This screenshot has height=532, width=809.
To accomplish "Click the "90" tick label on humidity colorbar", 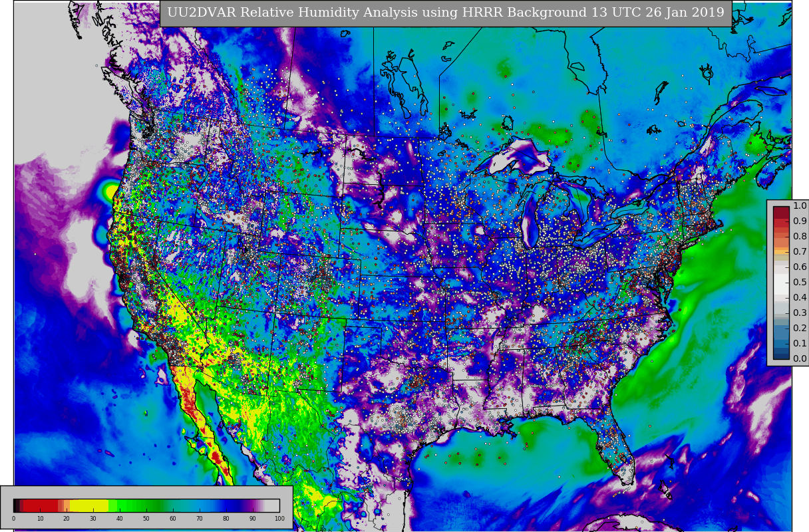I will [x=253, y=519].
